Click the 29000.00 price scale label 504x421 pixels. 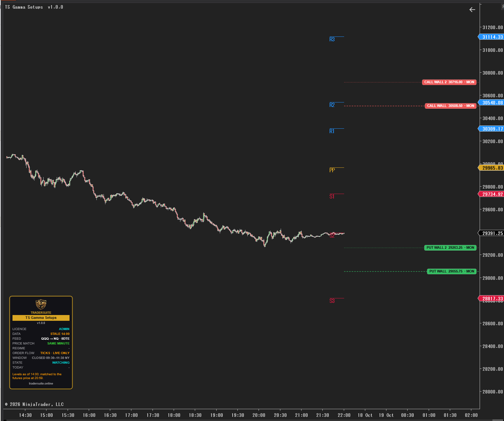tap(493, 278)
